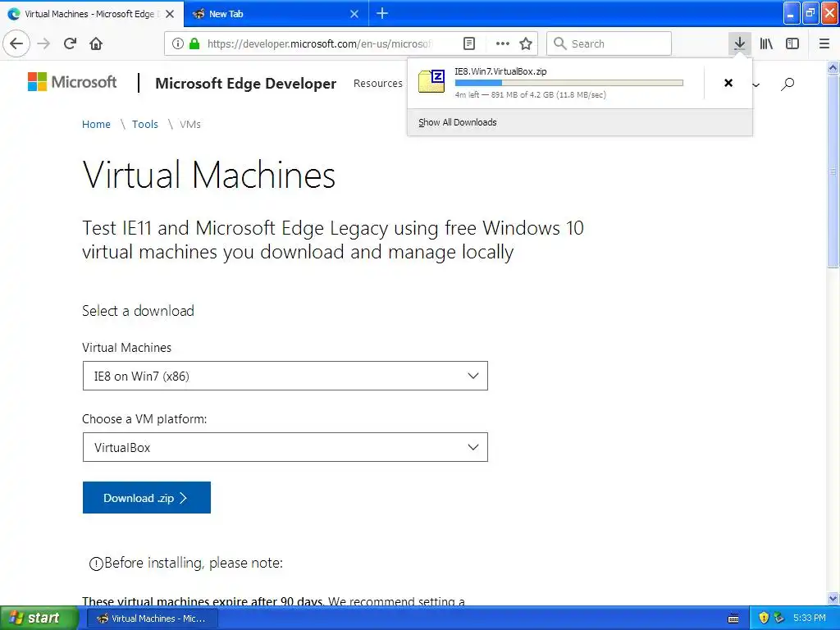Click the tray icon next to the shield
This screenshot has height=630, width=840.
pyautogui.click(x=779, y=618)
